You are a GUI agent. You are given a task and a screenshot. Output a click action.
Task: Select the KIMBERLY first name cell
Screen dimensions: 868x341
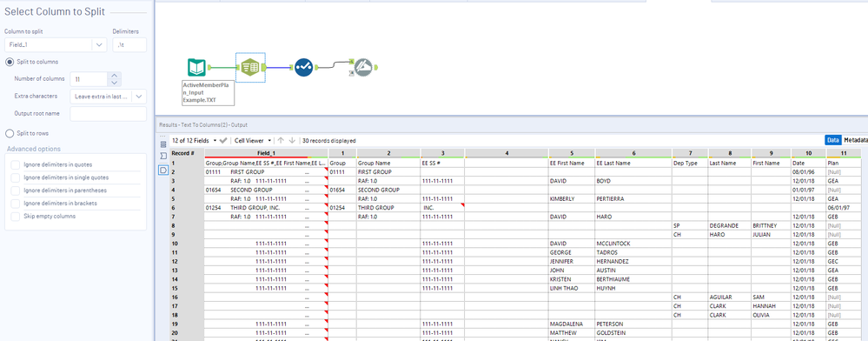(x=572, y=199)
